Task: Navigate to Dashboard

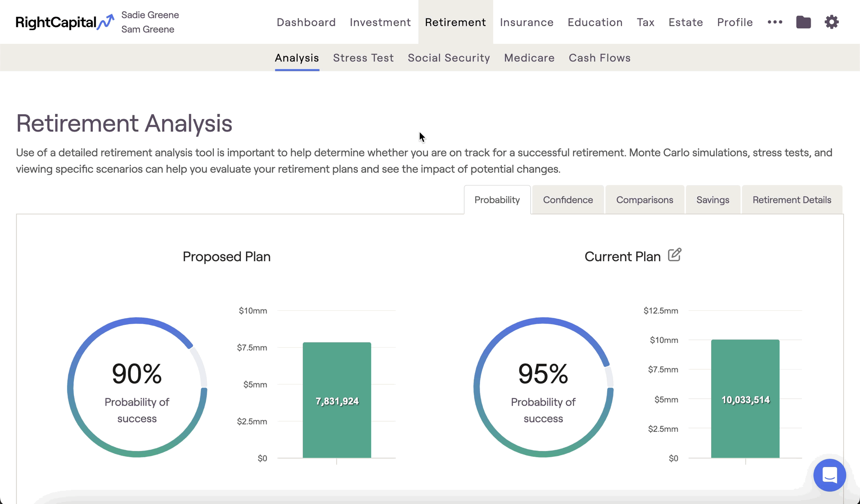Action: pyautogui.click(x=306, y=22)
